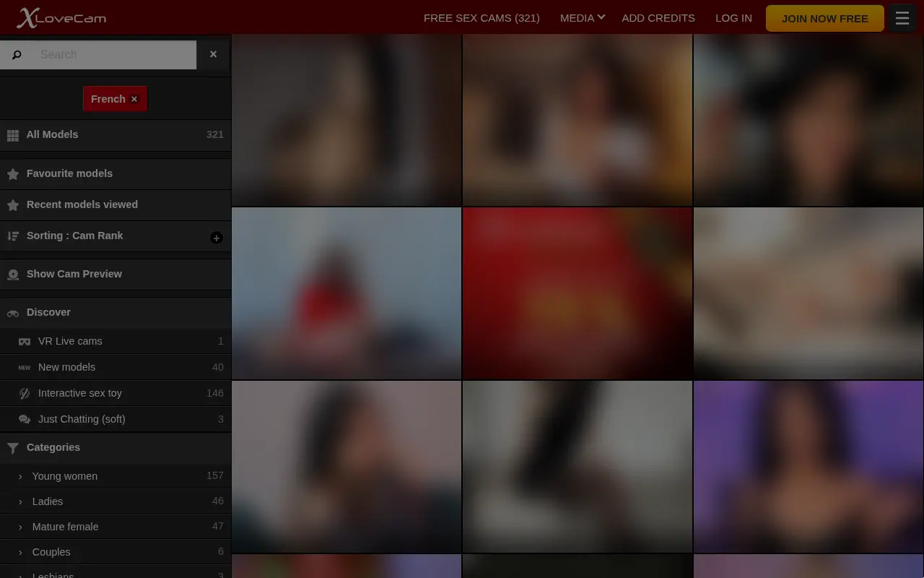Open the red-shirt blue background cam thumbnail
Viewport: 924px width, 578px height.
tap(346, 293)
